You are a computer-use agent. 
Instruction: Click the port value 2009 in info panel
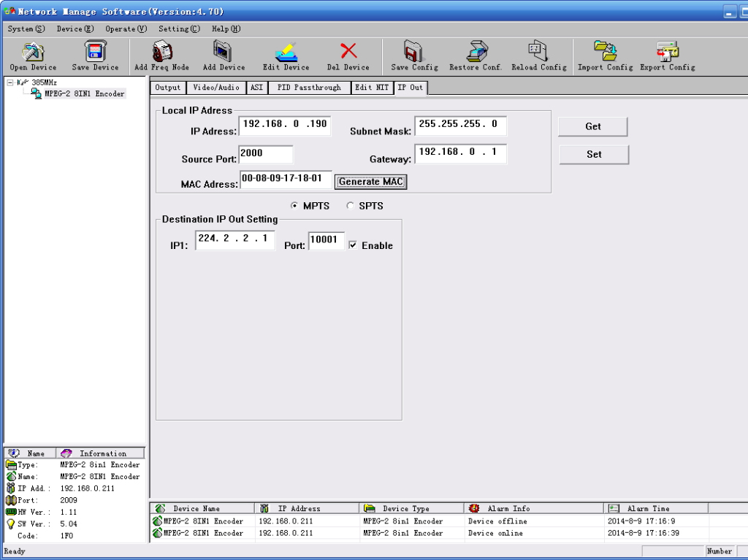(x=69, y=500)
